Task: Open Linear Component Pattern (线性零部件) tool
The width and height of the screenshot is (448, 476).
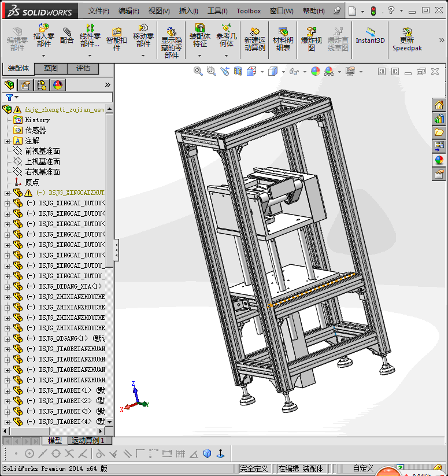Action: [x=90, y=35]
